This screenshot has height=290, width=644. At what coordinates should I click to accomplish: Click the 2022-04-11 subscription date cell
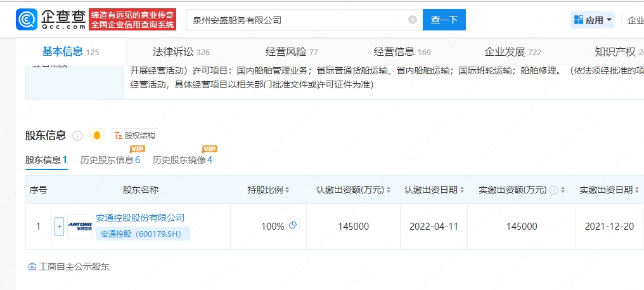point(434,227)
